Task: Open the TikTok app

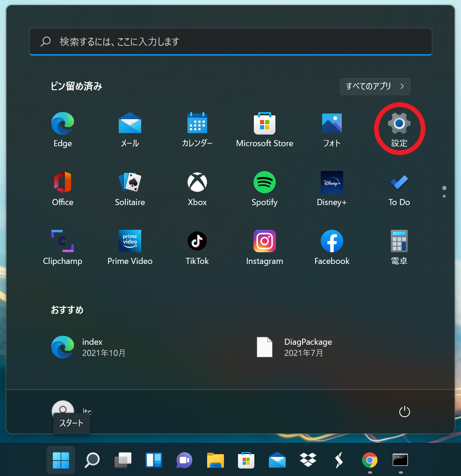Action: click(197, 247)
